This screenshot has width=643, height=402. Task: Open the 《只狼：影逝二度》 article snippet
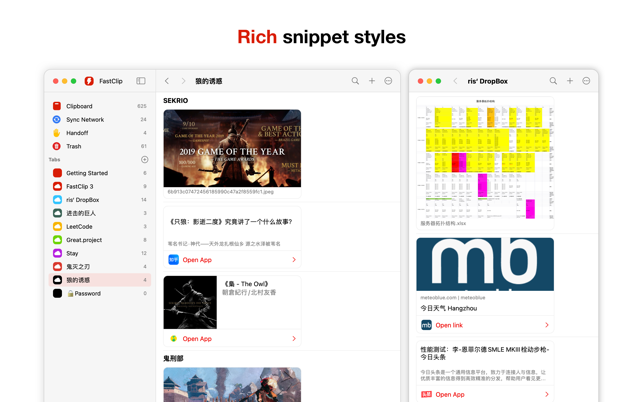(x=232, y=229)
